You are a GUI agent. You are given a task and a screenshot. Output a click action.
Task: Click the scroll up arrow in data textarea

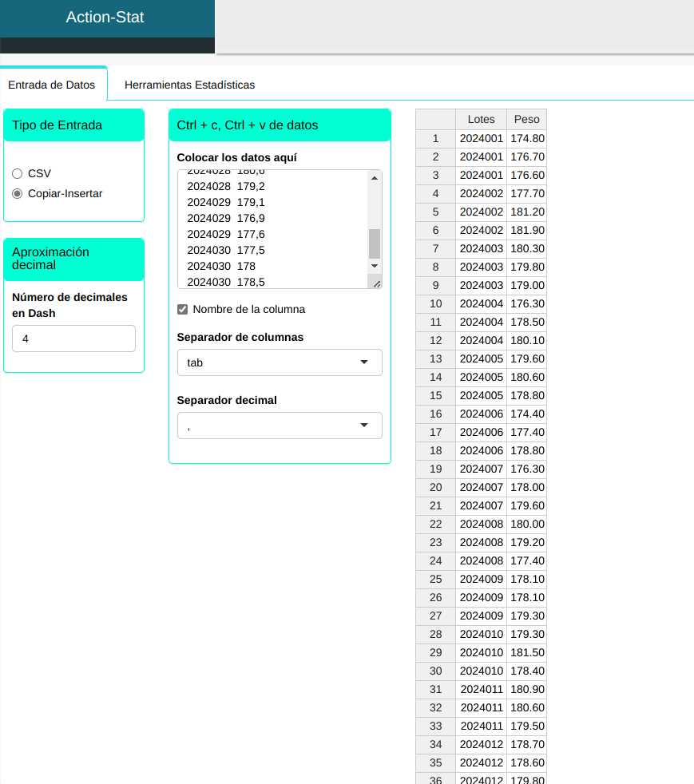(x=374, y=177)
